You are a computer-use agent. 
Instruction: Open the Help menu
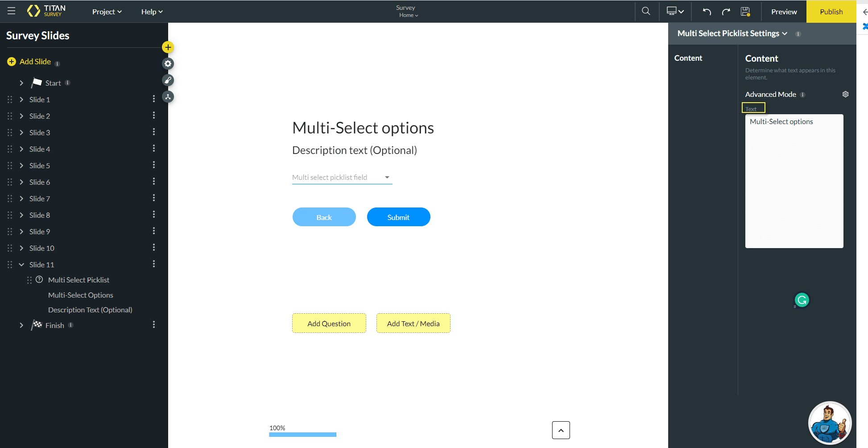152,12
